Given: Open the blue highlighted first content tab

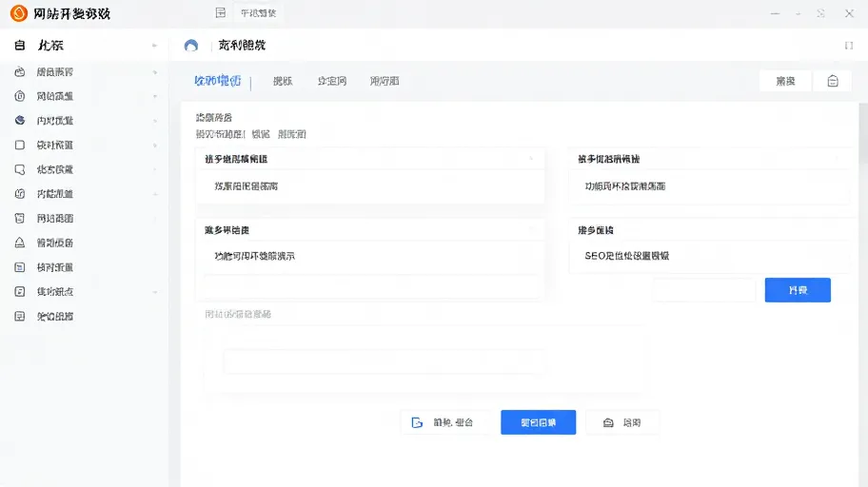Looking at the screenshot, I should (x=218, y=81).
